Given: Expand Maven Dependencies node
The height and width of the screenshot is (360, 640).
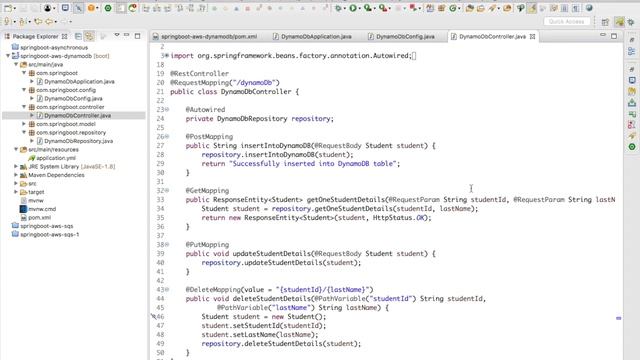Looking at the screenshot, I should pyautogui.click(x=16, y=175).
